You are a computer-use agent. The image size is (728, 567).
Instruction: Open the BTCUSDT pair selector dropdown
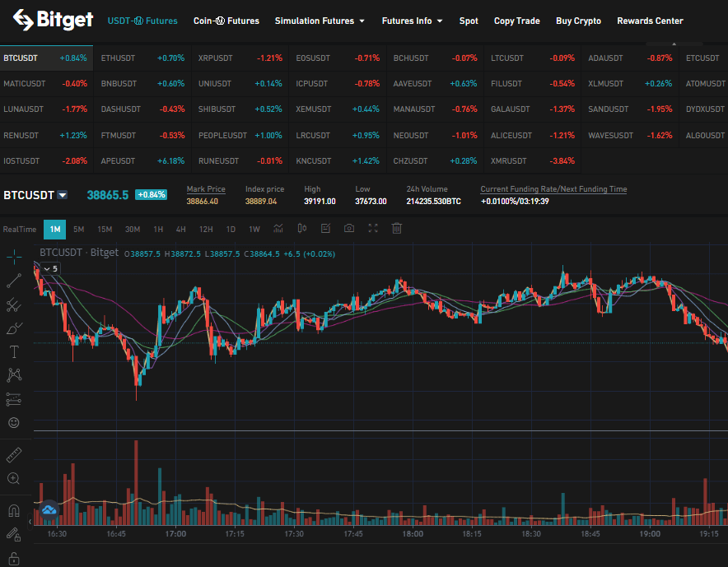point(62,195)
